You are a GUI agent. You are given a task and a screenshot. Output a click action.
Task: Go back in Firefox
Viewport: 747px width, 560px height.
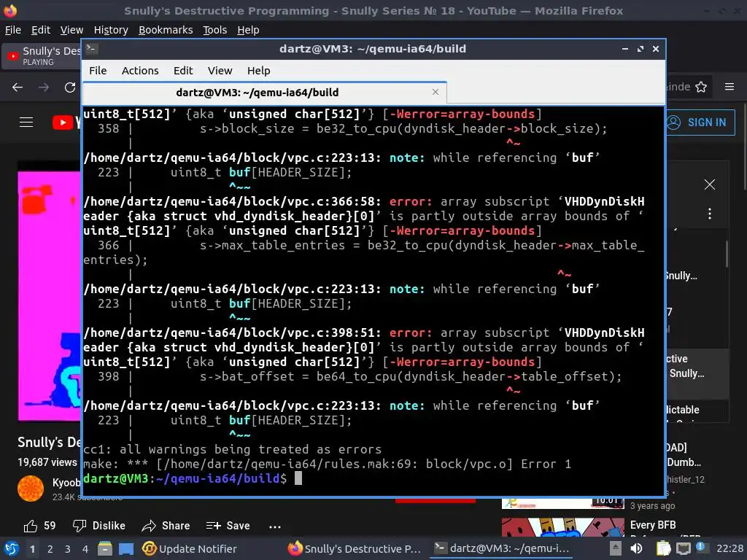tap(18, 87)
